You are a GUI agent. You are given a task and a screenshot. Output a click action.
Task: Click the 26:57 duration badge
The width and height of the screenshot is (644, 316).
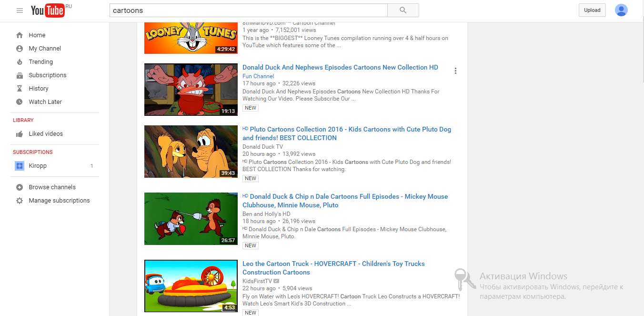pyautogui.click(x=228, y=240)
